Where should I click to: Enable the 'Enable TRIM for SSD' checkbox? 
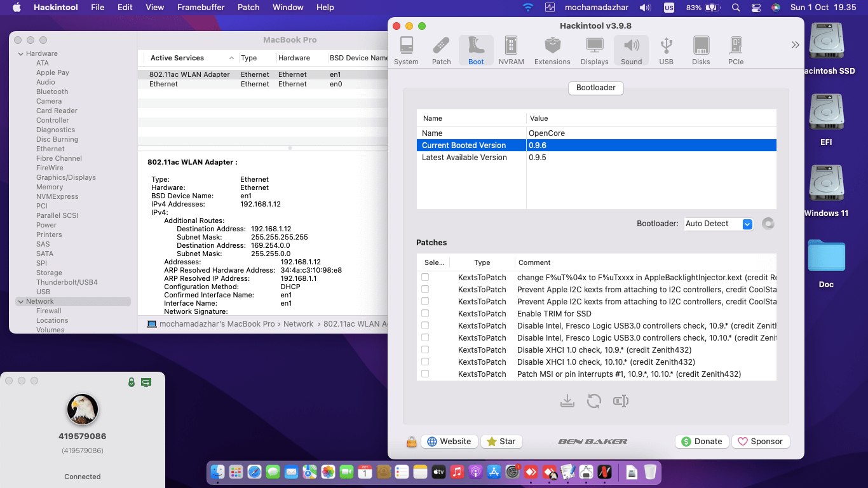pos(425,313)
